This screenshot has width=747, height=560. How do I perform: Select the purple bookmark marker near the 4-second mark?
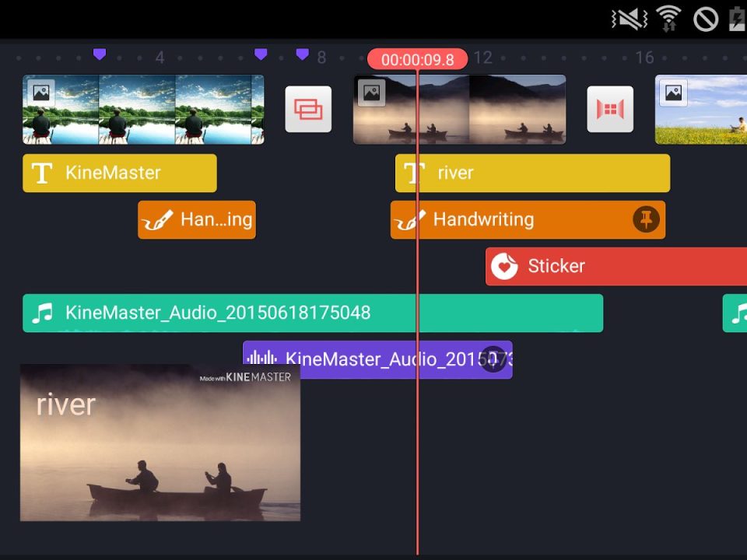(100, 54)
